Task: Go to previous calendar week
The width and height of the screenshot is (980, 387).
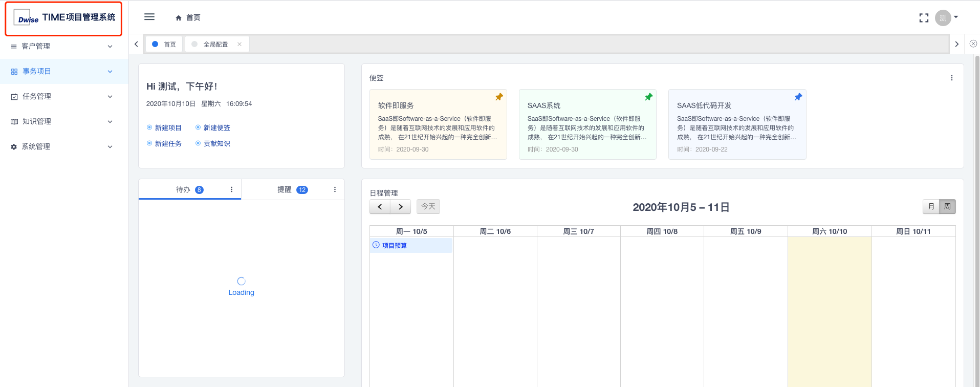Action: tap(380, 207)
